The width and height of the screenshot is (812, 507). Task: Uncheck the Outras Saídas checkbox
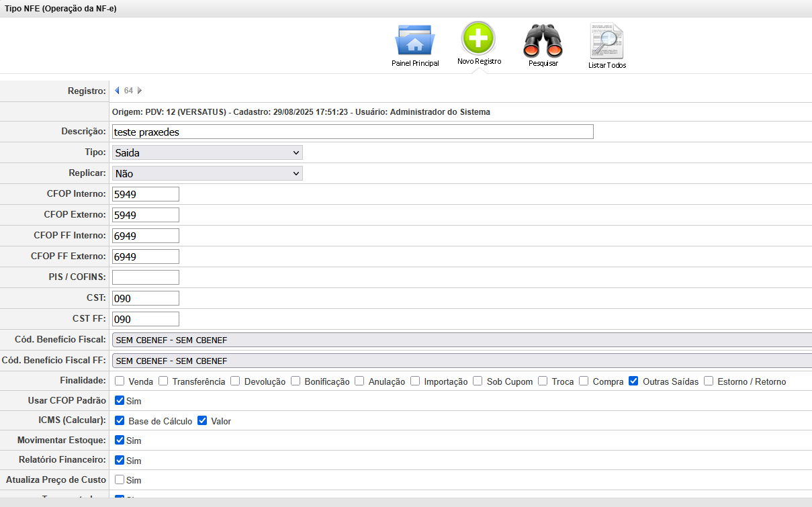point(633,381)
